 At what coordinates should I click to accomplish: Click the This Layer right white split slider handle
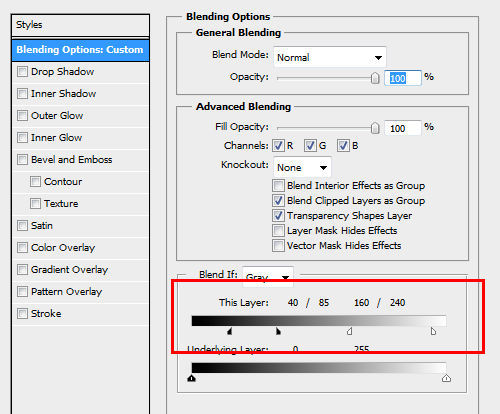tap(433, 331)
